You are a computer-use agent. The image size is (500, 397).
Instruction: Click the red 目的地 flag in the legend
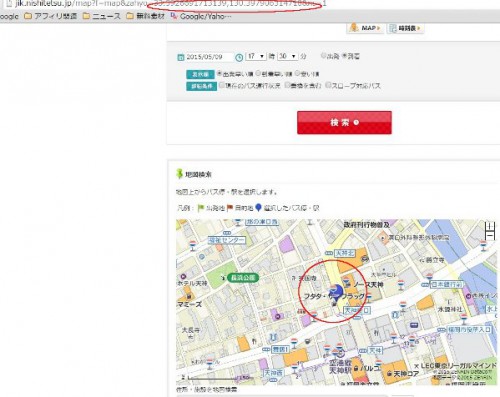230,208
